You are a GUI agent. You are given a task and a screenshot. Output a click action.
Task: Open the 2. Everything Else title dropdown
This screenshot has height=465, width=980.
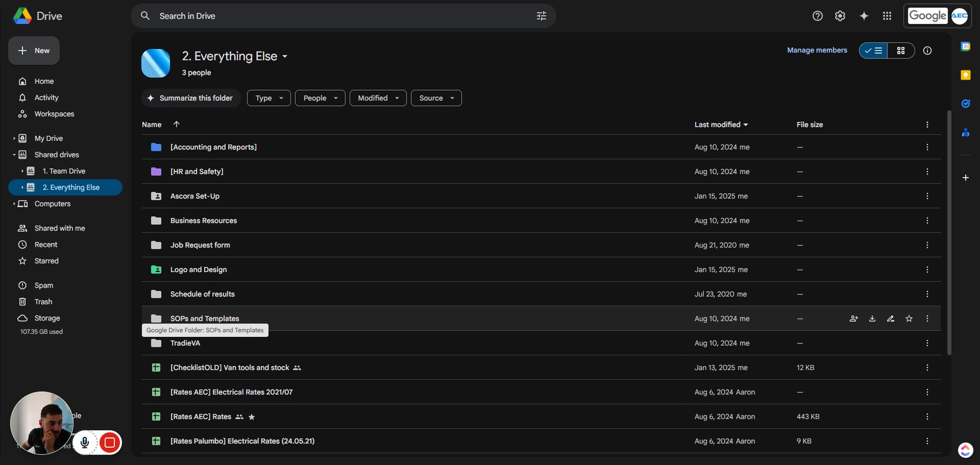click(285, 56)
